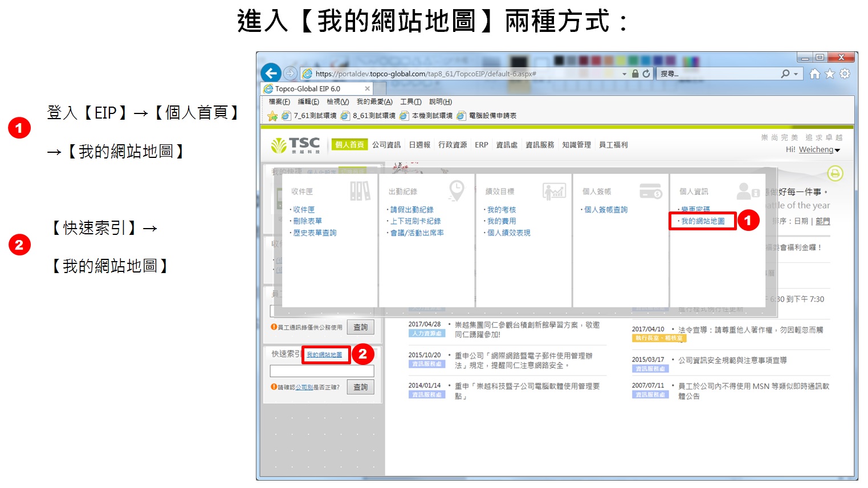Viewport: 868px width, 488px height.
Task: Expand the address bar history dropdown
Action: [x=625, y=74]
